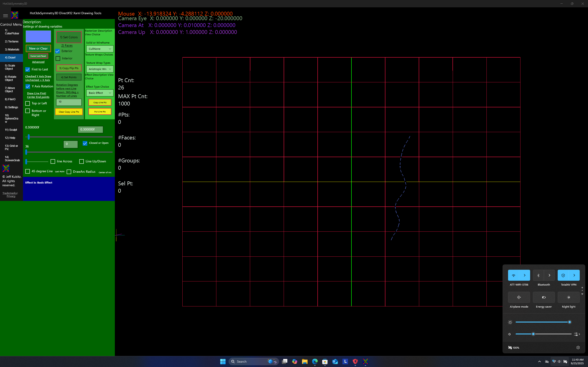Expand the Anistropic Wrap texture dropdown
The image size is (588, 367).
pos(99,69)
